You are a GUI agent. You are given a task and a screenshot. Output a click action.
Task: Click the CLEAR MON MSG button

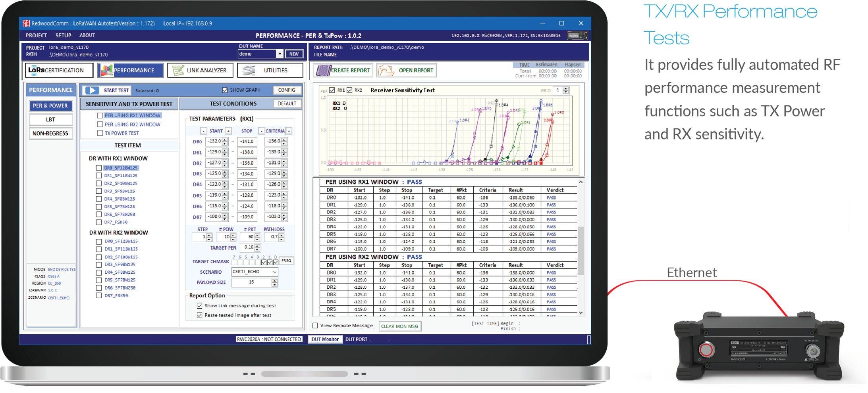pos(399,326)
